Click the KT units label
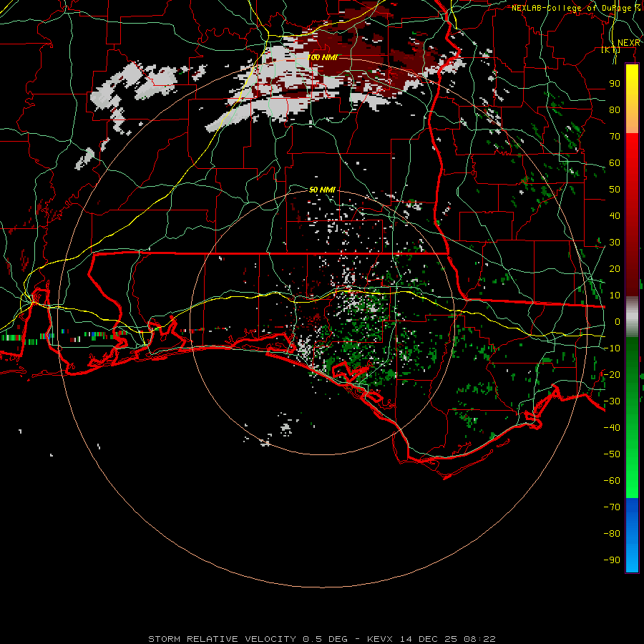The height and width of the screenshot is (644, 644). coord(611,50)
